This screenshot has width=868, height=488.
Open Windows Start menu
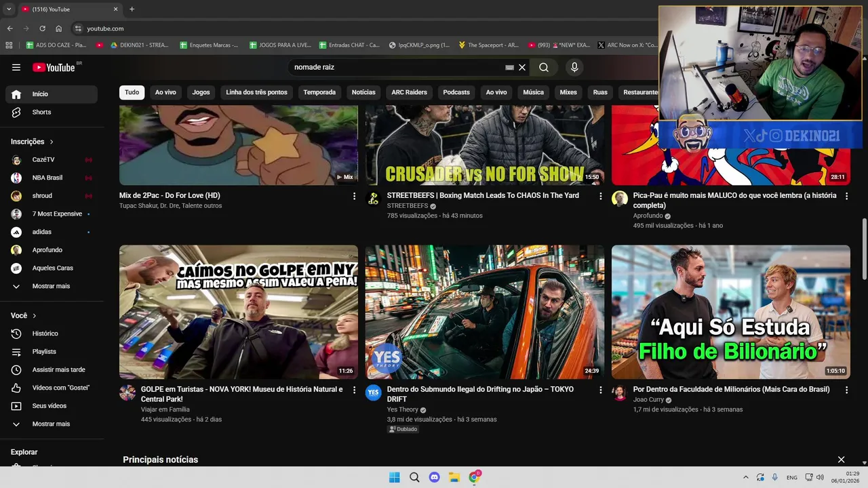pos(394,477)
